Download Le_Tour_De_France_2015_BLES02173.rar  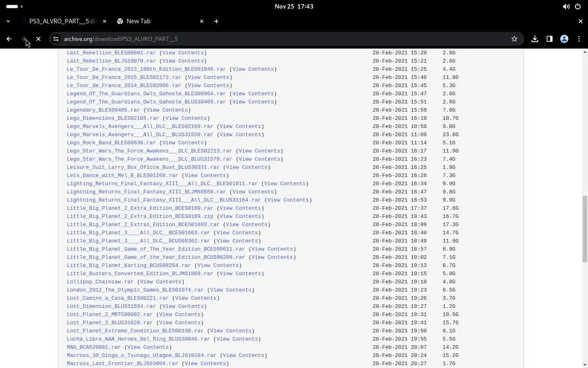pyautogui.click(x=124, y=77)
